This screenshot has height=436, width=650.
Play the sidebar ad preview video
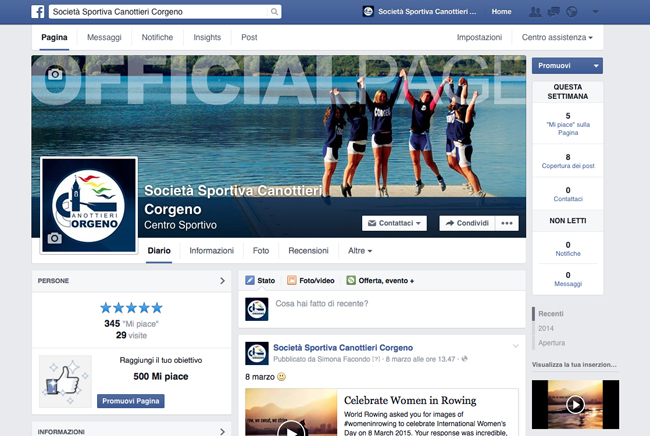tap(575, 404)
